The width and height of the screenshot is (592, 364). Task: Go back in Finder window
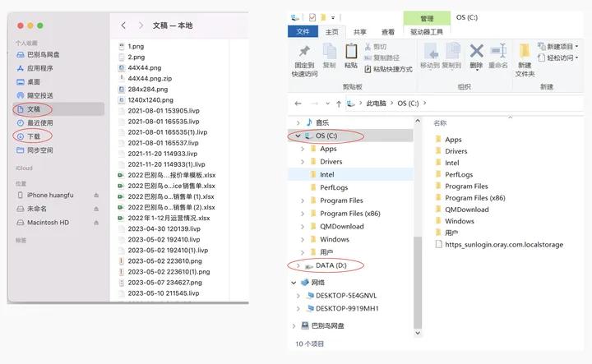[x=123, y=25]
